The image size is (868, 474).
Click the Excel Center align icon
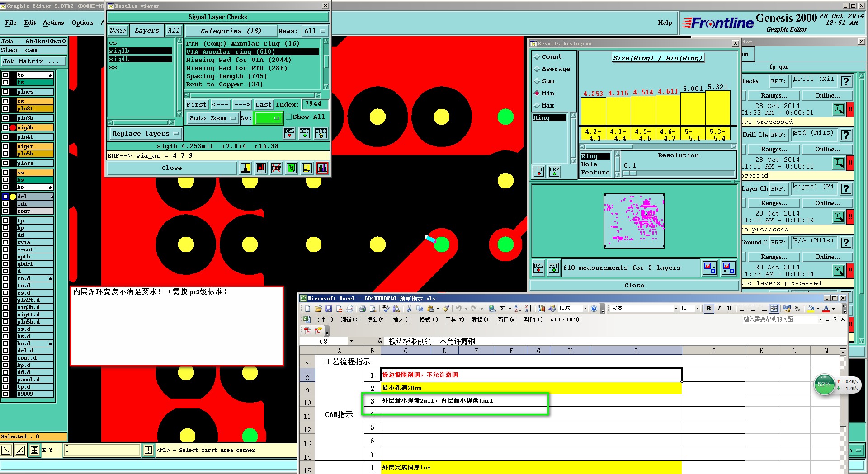753,309
